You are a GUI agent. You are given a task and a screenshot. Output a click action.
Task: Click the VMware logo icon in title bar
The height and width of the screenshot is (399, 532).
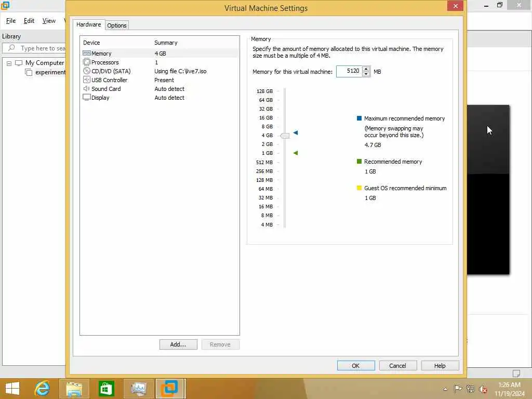click(5, 5)
